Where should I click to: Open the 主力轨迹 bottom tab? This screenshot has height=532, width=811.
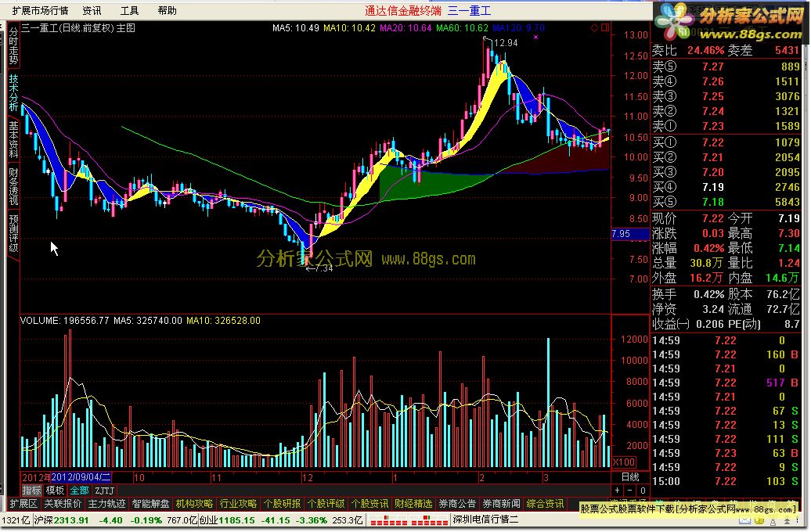106,503
